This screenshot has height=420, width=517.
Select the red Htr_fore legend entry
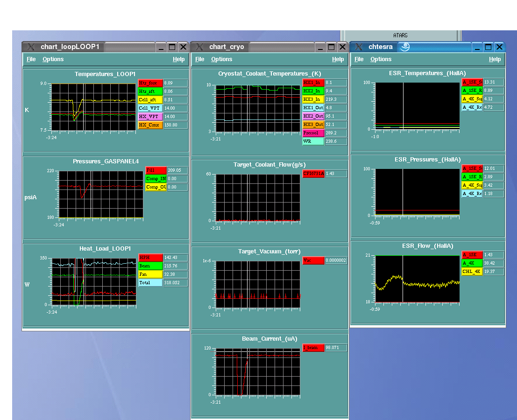pos(150,83)
